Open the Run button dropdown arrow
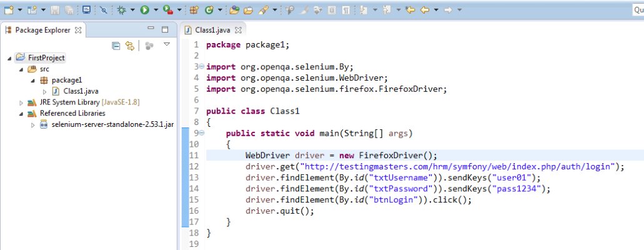 click(156, 10)
